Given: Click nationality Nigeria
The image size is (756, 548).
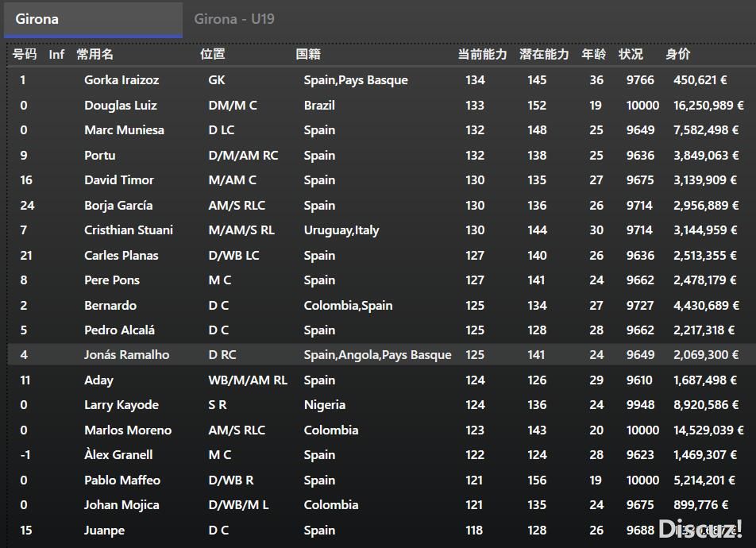Looking at the screenshot, I should pos(325,405).
